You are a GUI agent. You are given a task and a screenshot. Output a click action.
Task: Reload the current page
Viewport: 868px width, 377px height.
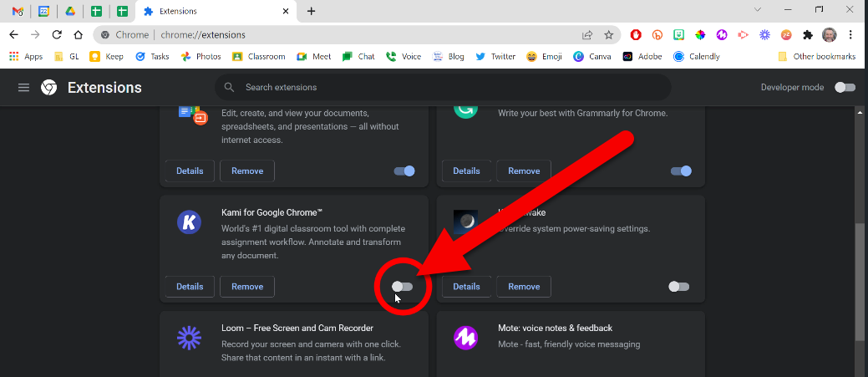click(x=57, y=35)
